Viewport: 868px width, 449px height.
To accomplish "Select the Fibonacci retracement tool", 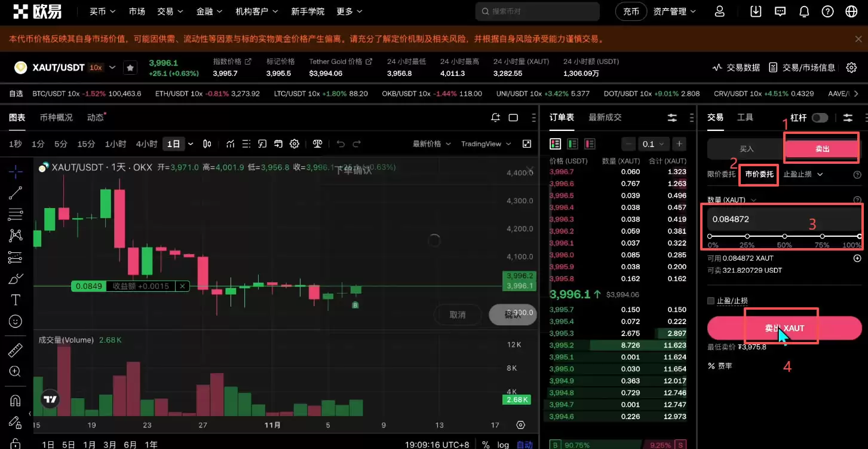I will pos(14,214).
